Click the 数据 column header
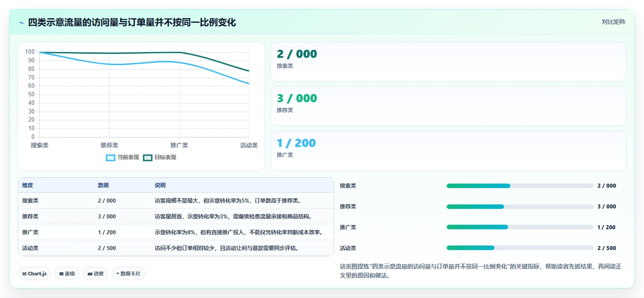Image resolution: width=644 pixels, height=298 pixels. point(103,185)
